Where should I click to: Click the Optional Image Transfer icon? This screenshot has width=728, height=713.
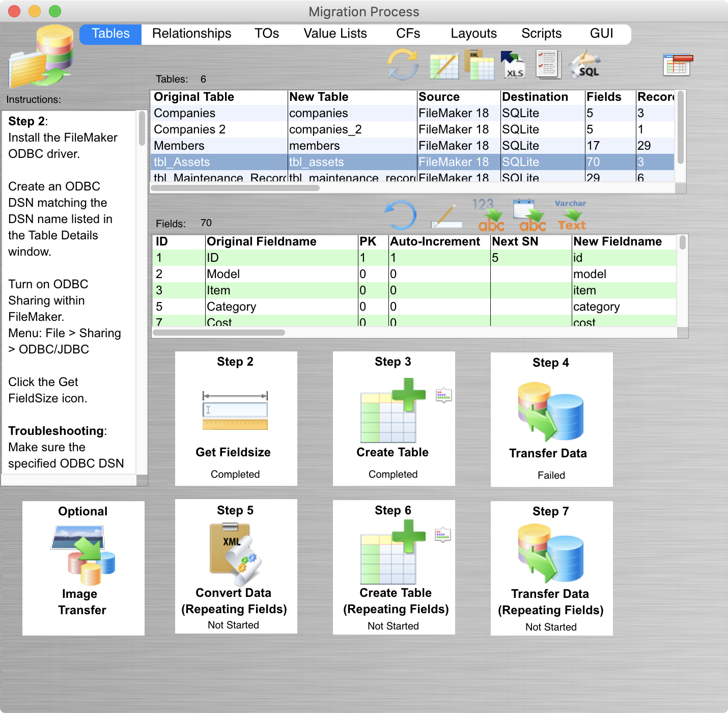(83, 555)
